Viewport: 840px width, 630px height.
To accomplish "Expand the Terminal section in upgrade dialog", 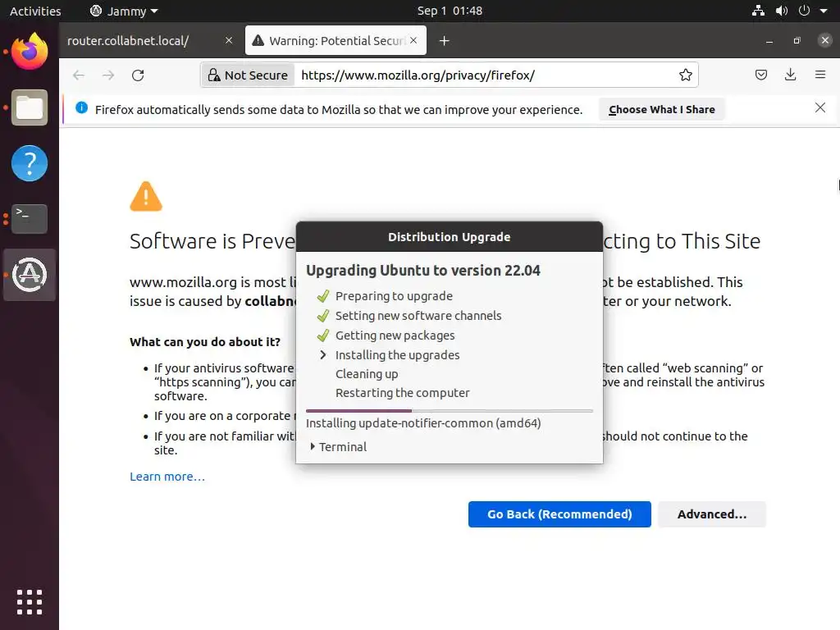I will point(338,447).
